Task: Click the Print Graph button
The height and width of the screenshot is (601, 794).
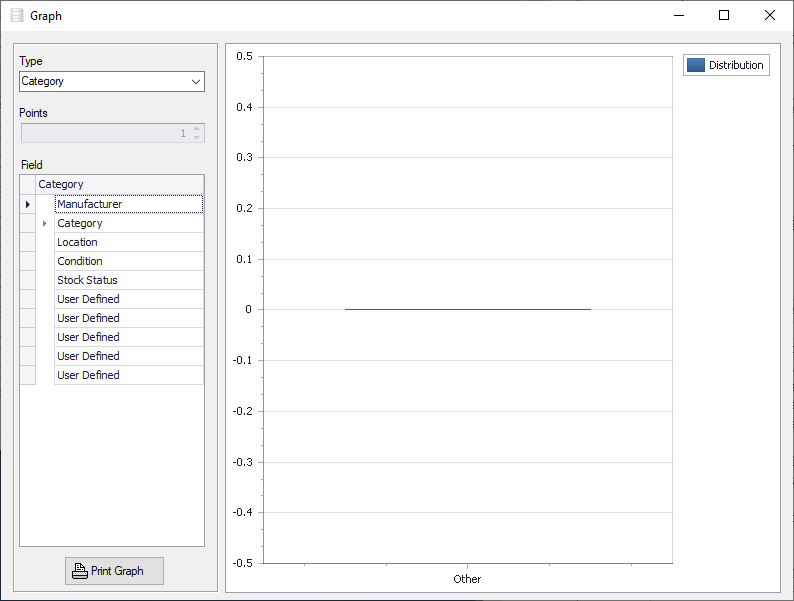Action: tap(114, 571)
